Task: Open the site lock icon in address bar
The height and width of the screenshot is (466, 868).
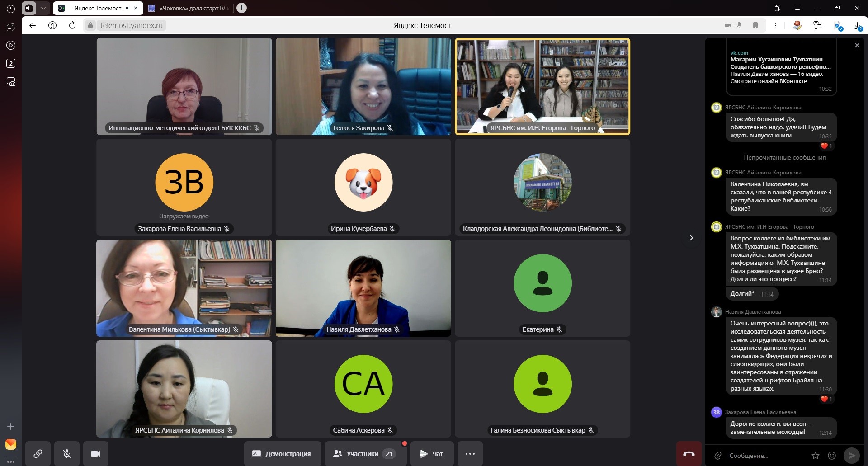Action: click(x=90, y=25)
